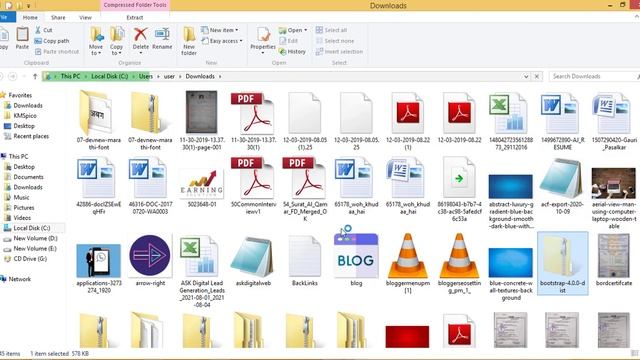Click Invert selection
640x360 pixels.
(339, 51)
